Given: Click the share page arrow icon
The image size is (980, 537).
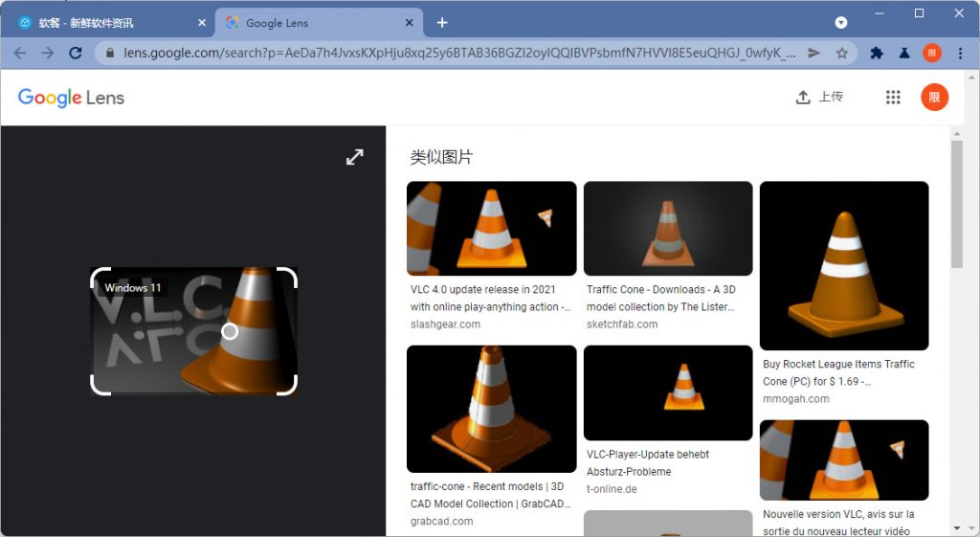Looking at the screenshot, I should pyautogui.click(x=813, y=54).
